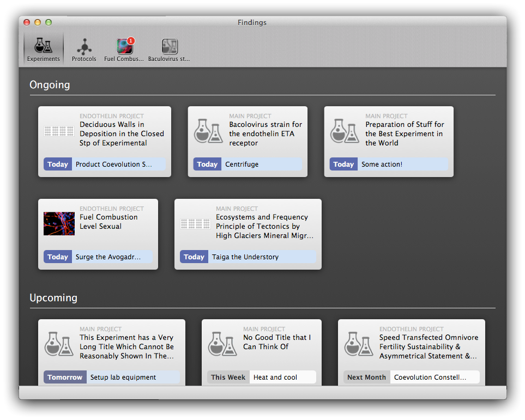Click the Findings window title

[252, 22]
